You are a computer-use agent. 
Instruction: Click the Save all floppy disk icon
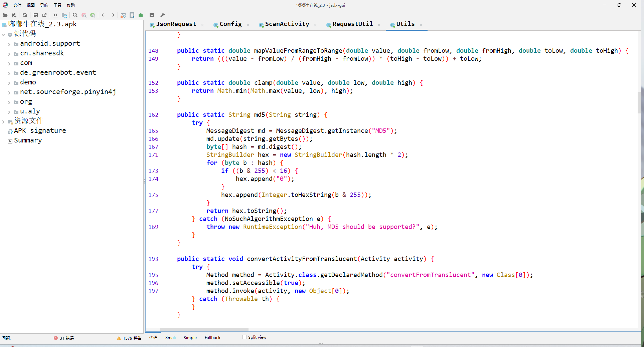click(x=36, y=15)
